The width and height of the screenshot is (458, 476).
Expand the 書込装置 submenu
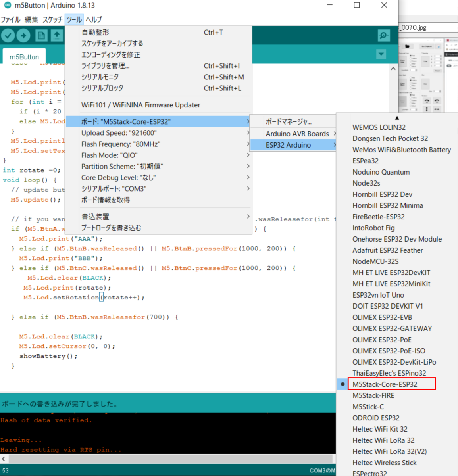pos(158,217)
